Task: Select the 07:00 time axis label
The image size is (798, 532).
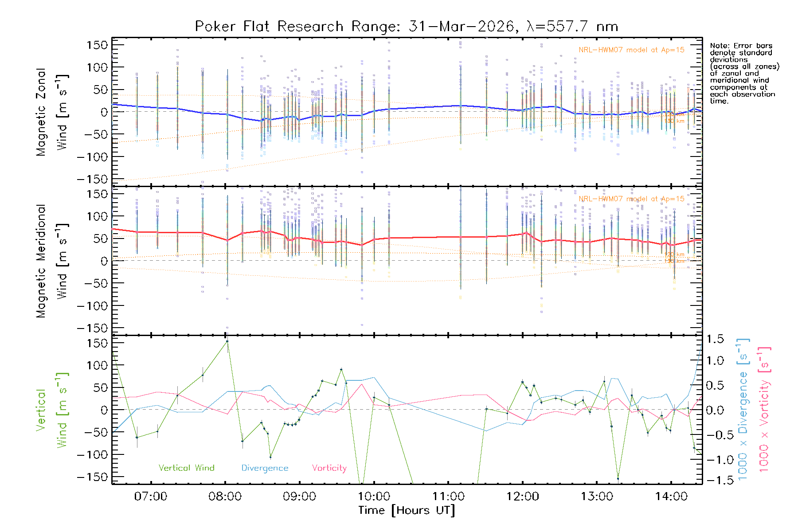Action: pyautogui.click(x=151, y=496)
